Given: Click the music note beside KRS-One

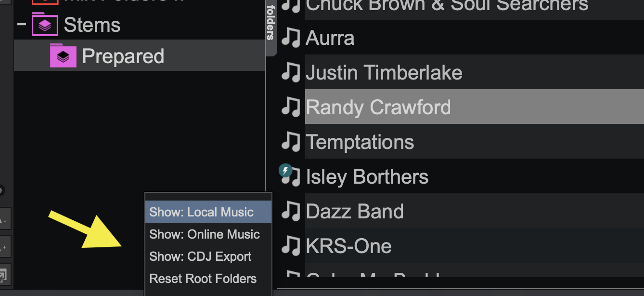Looking at the screenshot, I should click(x=291, y=246).
